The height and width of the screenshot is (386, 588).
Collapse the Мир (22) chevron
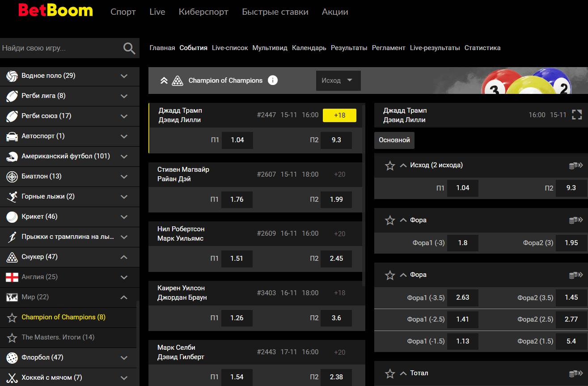[124, 297]
